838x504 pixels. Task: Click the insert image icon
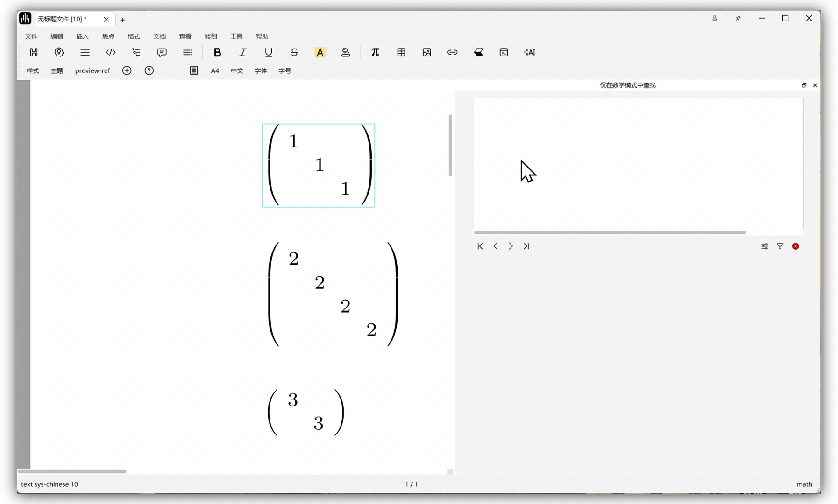(426, 52)
